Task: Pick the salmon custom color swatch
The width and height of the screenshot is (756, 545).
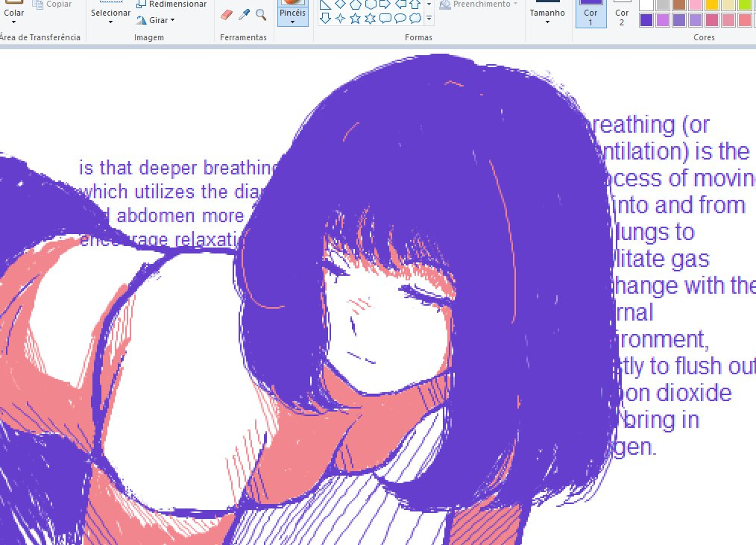Action: [744, 20]
